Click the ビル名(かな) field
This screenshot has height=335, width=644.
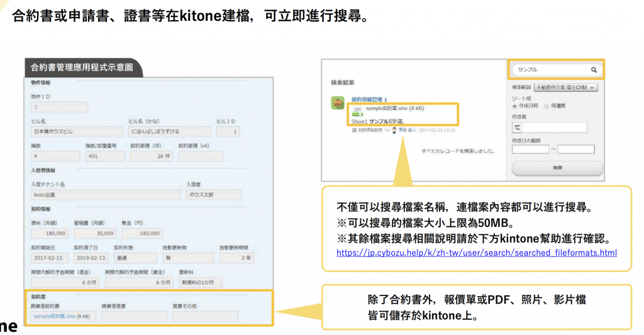click(170, 132)
